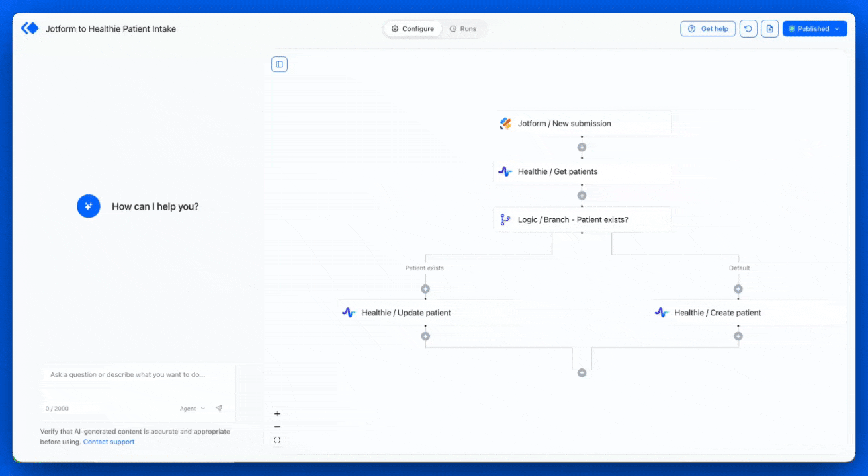
Task: Click the "Default" branch label
Action: [x=740, y=268]
